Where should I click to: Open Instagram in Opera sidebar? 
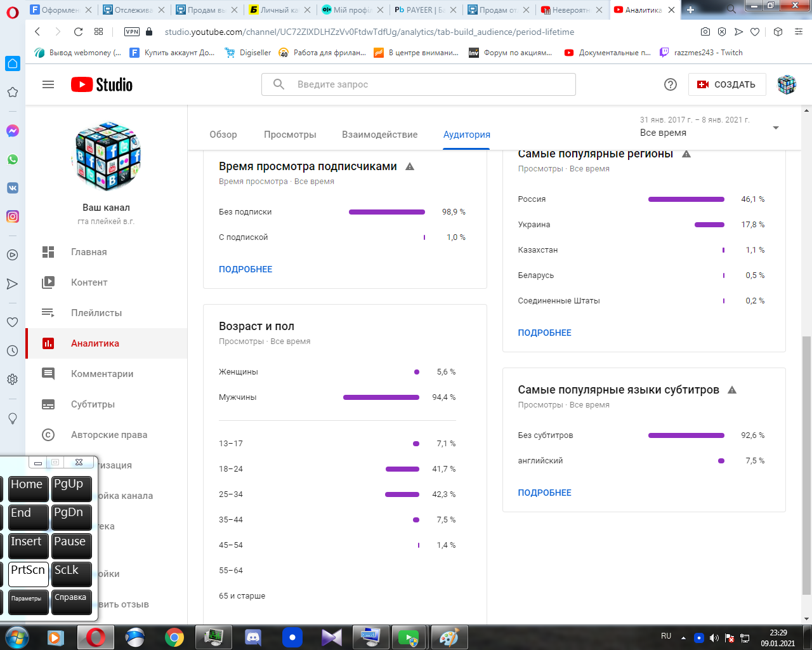tap(12, 216)
